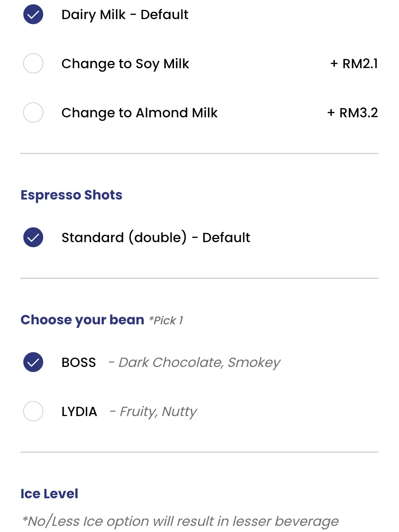This screenshot has height=532, width=399.
Task: Tap the 'Change to Soy Milk' text
Action: click(125, 64)
